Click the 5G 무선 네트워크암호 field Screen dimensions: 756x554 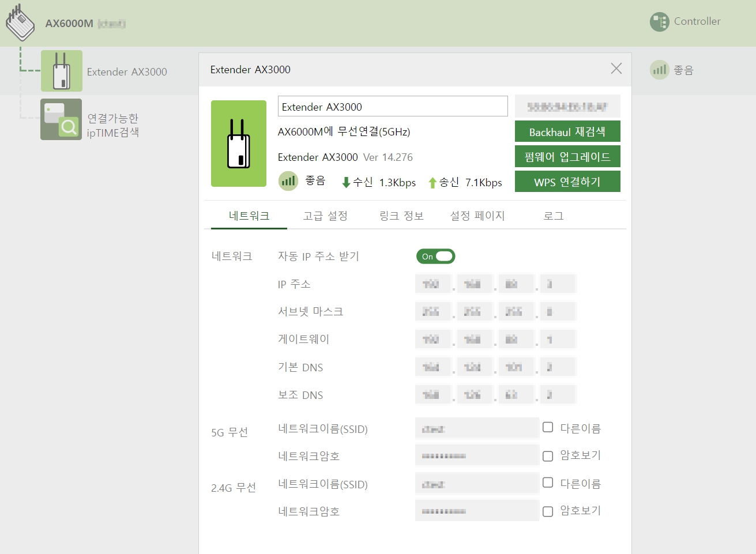[x=477, y=455]
